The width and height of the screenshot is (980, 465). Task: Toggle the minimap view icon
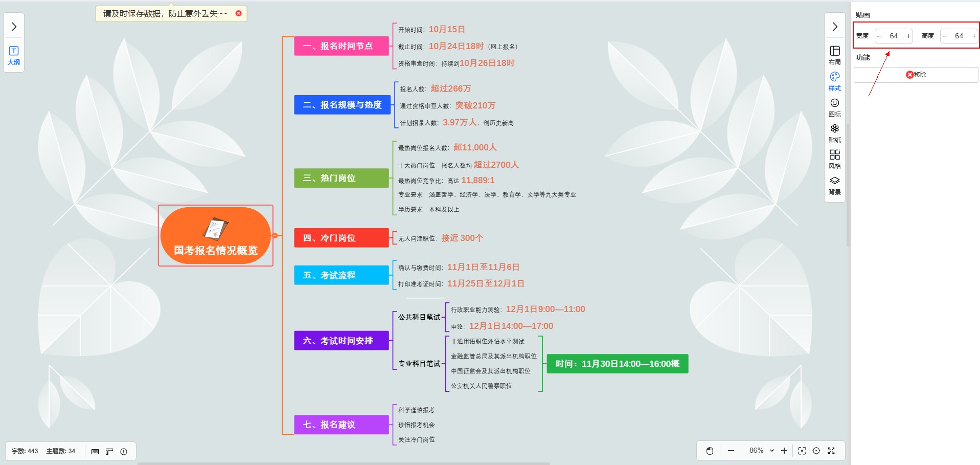pyautogui.click(x=95, y=451)
